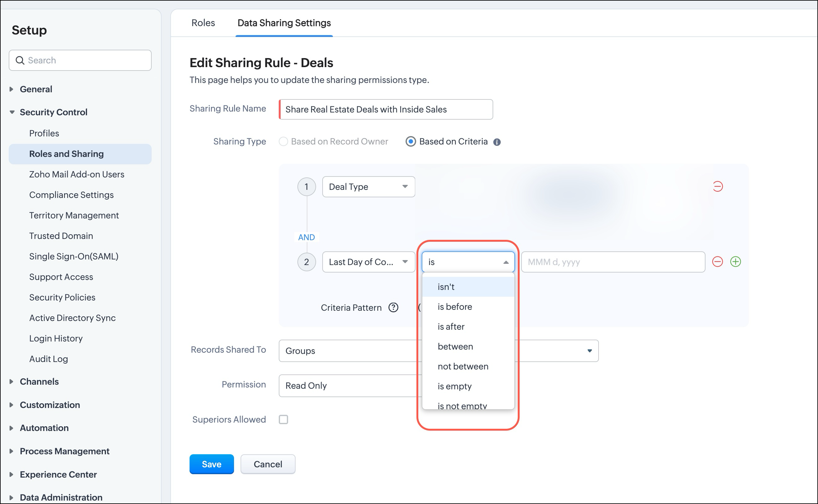Select Based on Criteria radio button
Screen dimensions: 818x504
coord(411,142)
